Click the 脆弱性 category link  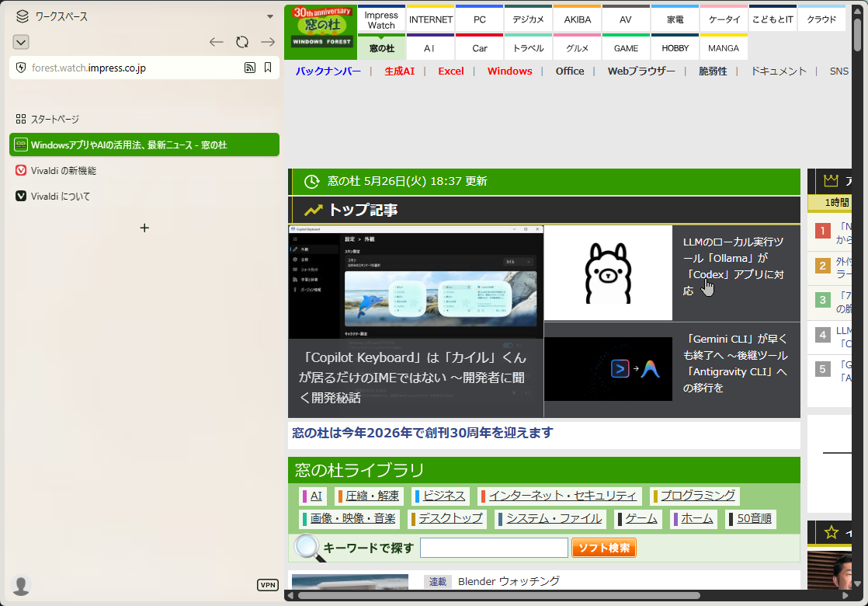tap(713, 71)
